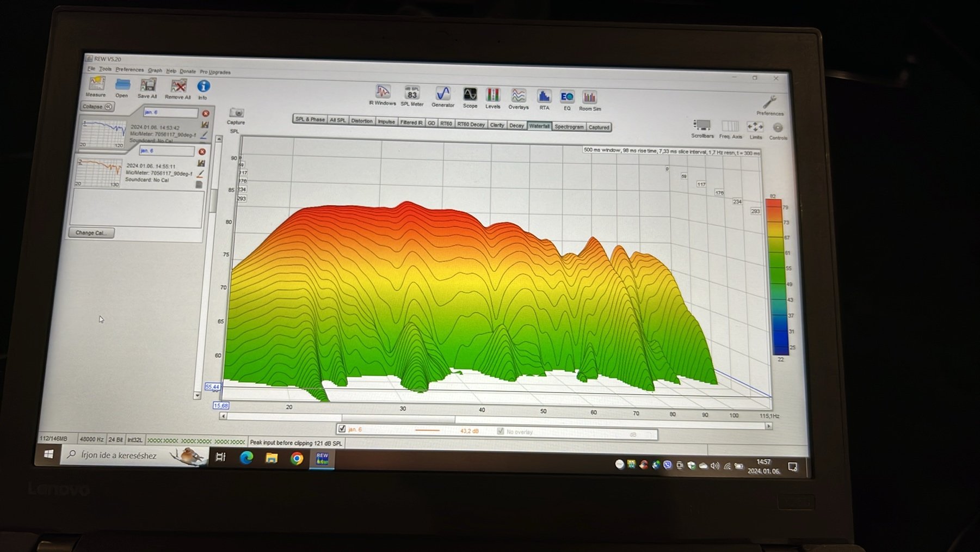Viewport: 980px width, 552px height.
Task: Click the Change Cal... button
Action: point(91,233)
